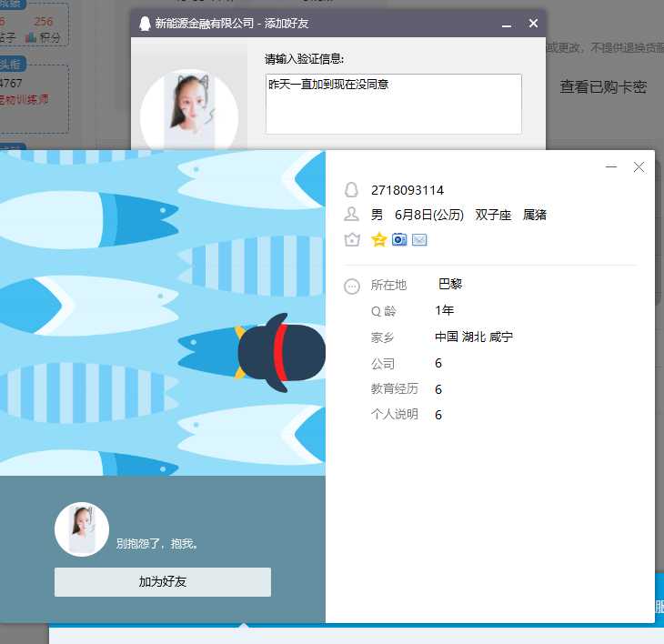Click the signature text 别抱怨了，抱我。
The width and height of the screenshot is (664, 644).
click(156, 544)
